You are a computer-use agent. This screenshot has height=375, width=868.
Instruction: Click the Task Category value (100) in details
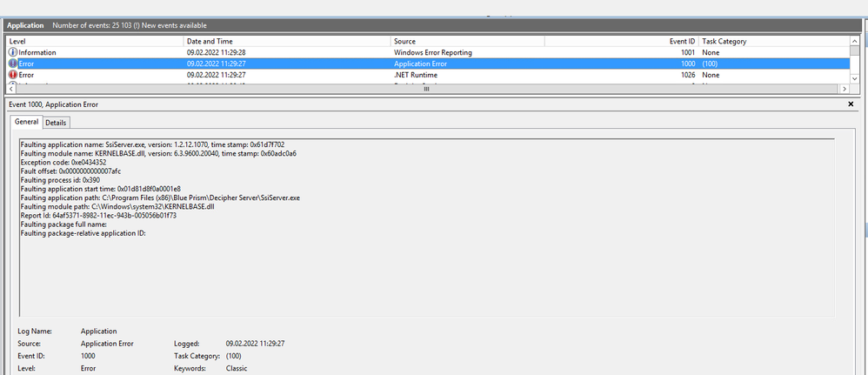coord(233,356)
